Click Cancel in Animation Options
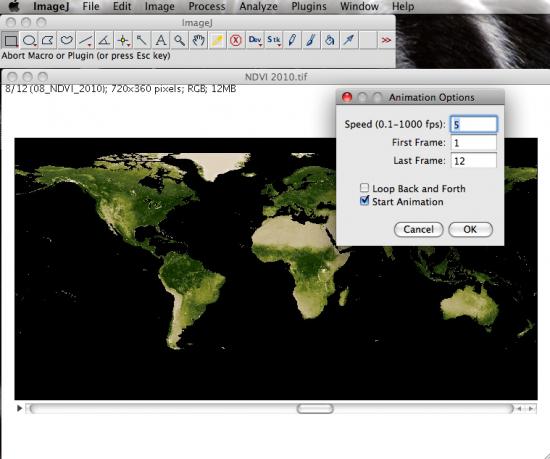 click(x=418, y=230)
